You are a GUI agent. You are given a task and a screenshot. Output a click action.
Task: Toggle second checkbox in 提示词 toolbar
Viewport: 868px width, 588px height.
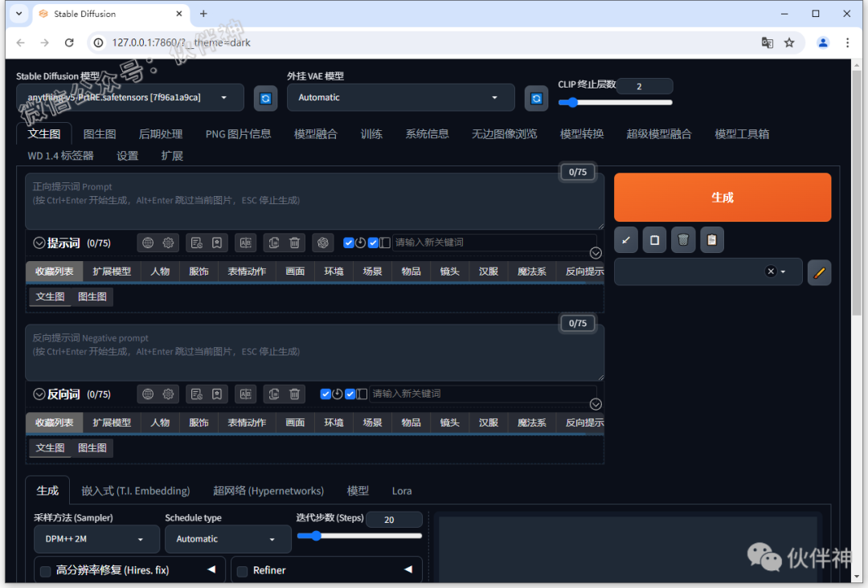pos(373,243)
